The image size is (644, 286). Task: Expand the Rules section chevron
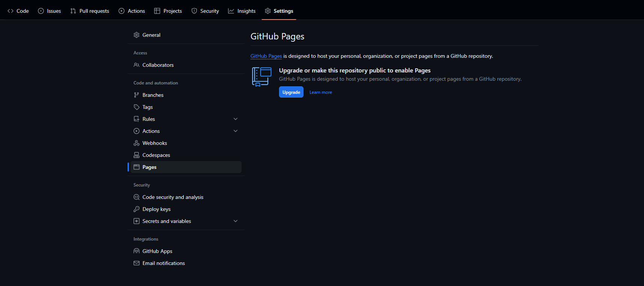coord(236,119)
